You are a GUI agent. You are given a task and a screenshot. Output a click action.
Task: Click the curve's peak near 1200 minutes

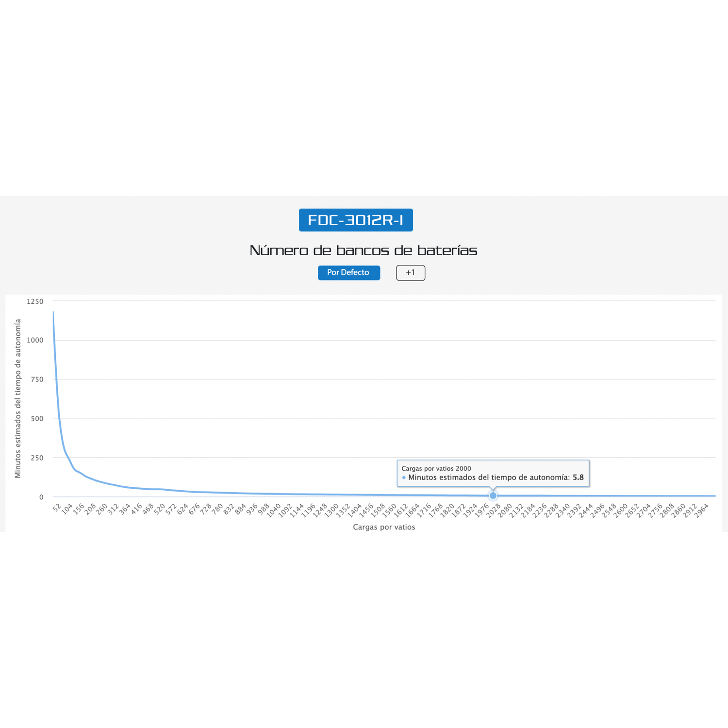pos(53,312)
